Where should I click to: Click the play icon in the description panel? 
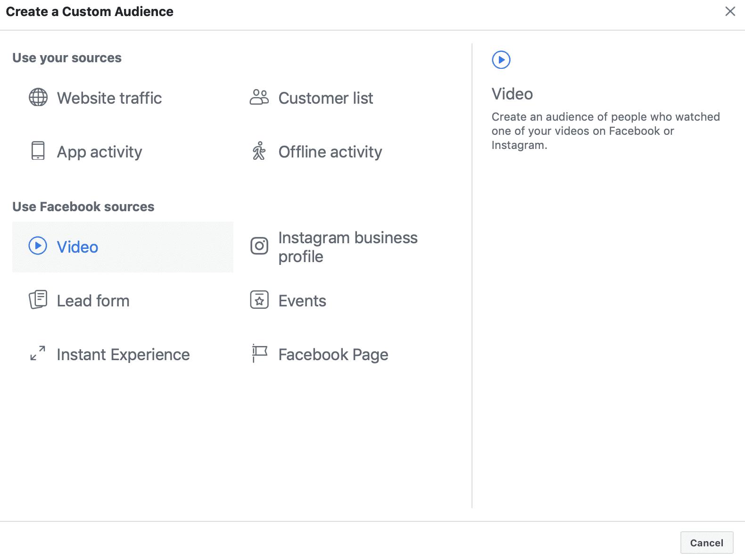click(x=501, y=60)
